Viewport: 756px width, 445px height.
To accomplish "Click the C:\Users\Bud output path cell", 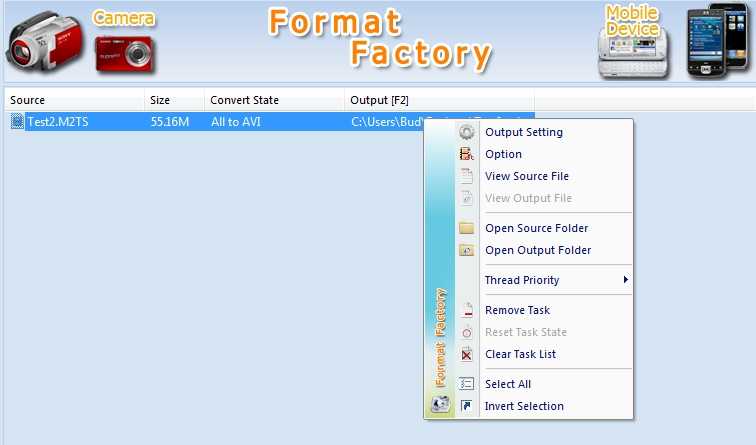I will click(x=387, y=121).
